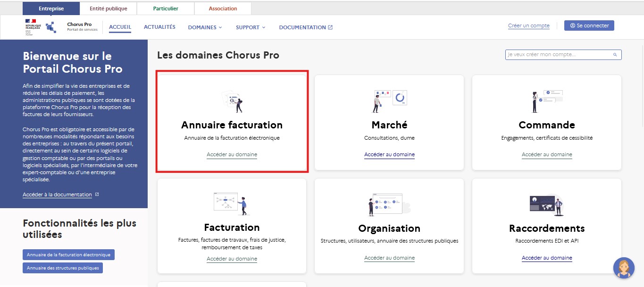Click the République Française logo
The width and height of the screenshot is (644, 287).
[x=33, y=27]
